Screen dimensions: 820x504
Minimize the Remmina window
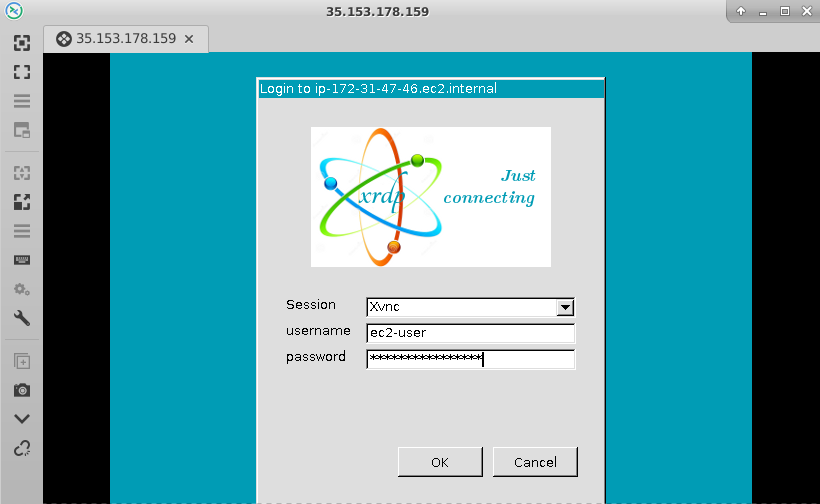(763, 12)
